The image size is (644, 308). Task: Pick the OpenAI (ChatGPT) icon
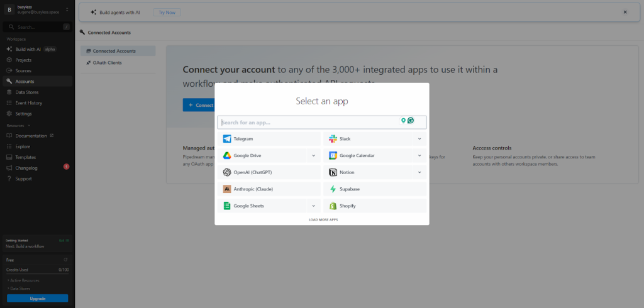[x=227, y=172]
